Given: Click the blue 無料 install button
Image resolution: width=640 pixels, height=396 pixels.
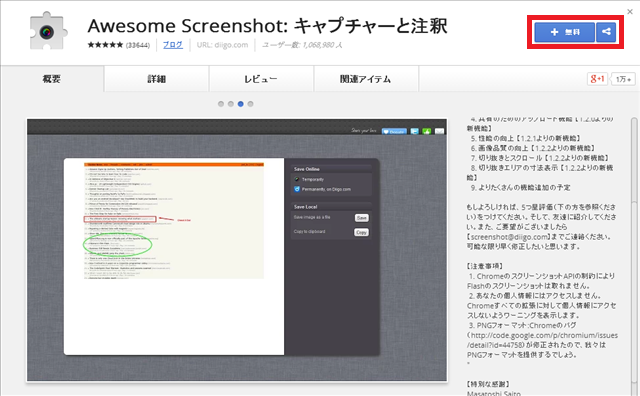Looking at the screenshot, I should (x=564, y=32).
